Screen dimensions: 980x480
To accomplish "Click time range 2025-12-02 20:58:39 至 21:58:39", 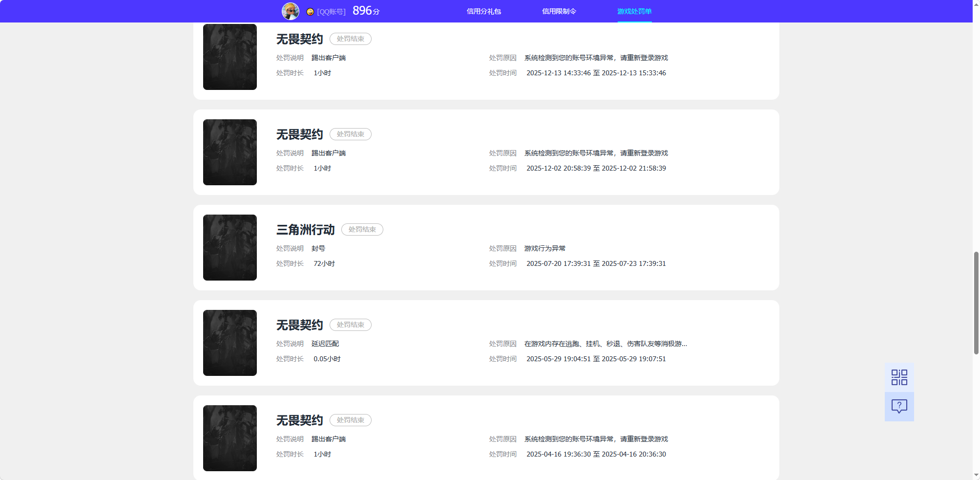I will click(x=596, y=168).
